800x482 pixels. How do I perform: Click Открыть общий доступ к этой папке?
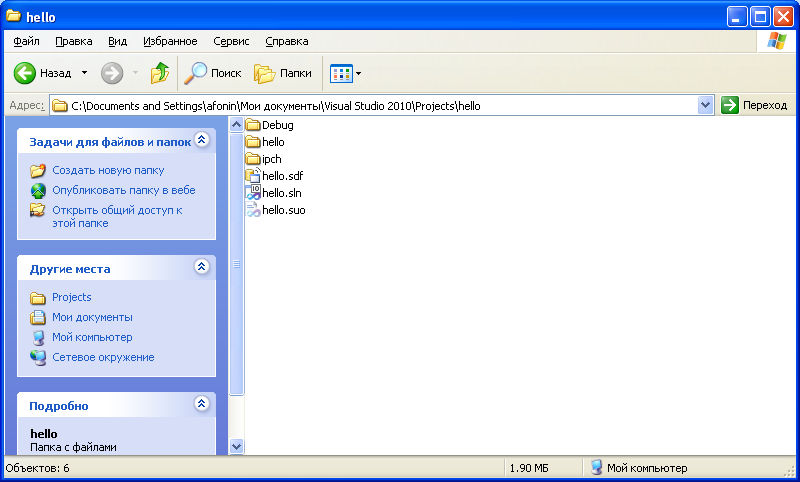coord(117,217)
